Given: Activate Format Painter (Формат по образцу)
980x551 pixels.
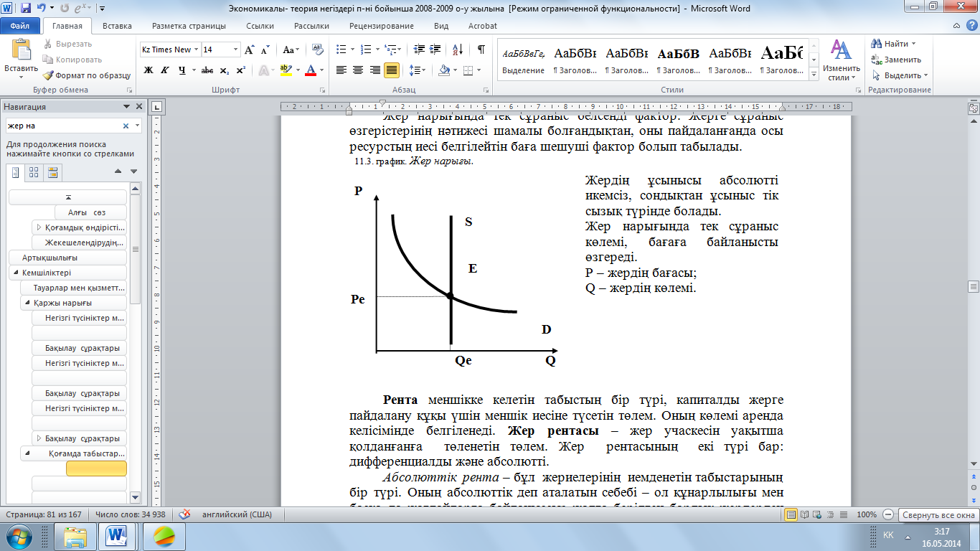Looking at the screenshot, I should [87, 75].
